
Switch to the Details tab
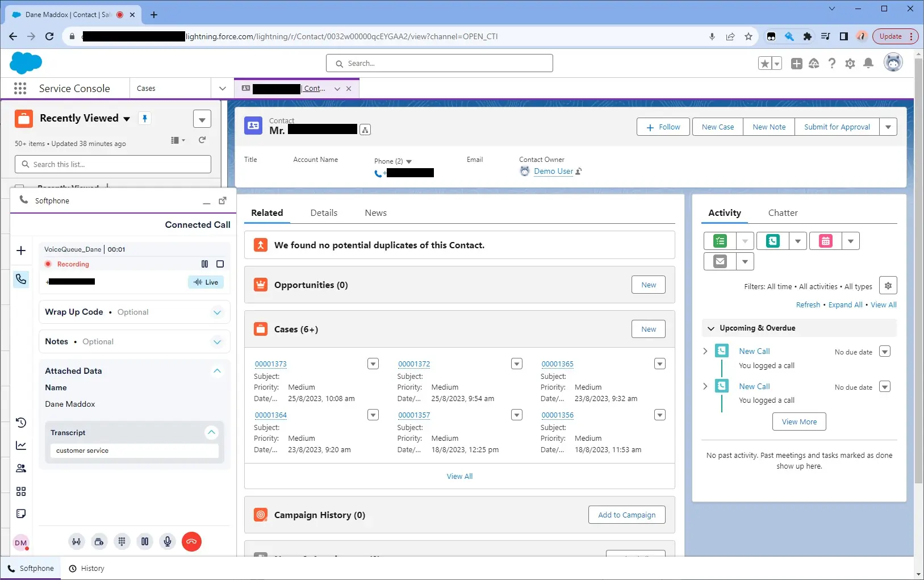click(324, 213)
